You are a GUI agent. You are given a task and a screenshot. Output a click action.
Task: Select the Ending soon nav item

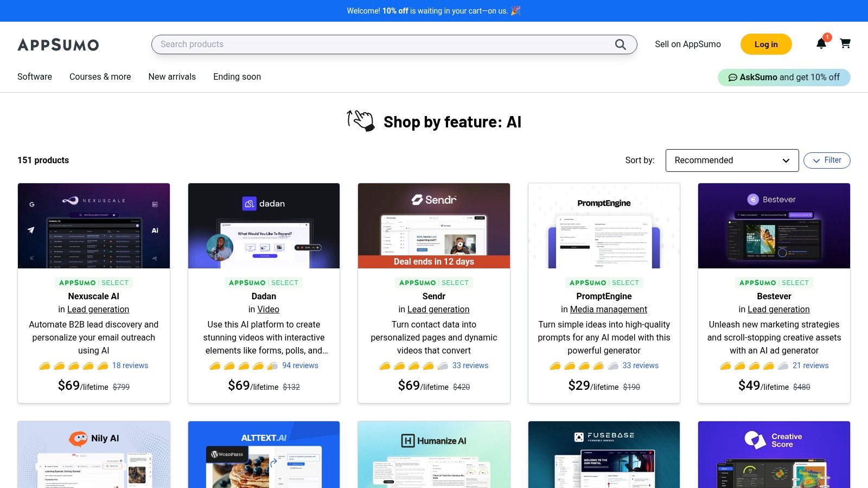(x=237, y=76)
